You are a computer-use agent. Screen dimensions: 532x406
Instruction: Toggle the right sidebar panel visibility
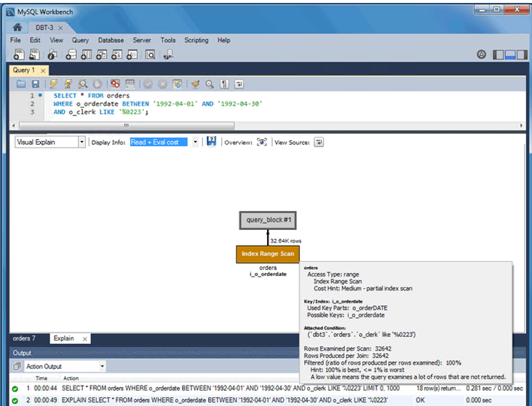[x=523, y=55]
